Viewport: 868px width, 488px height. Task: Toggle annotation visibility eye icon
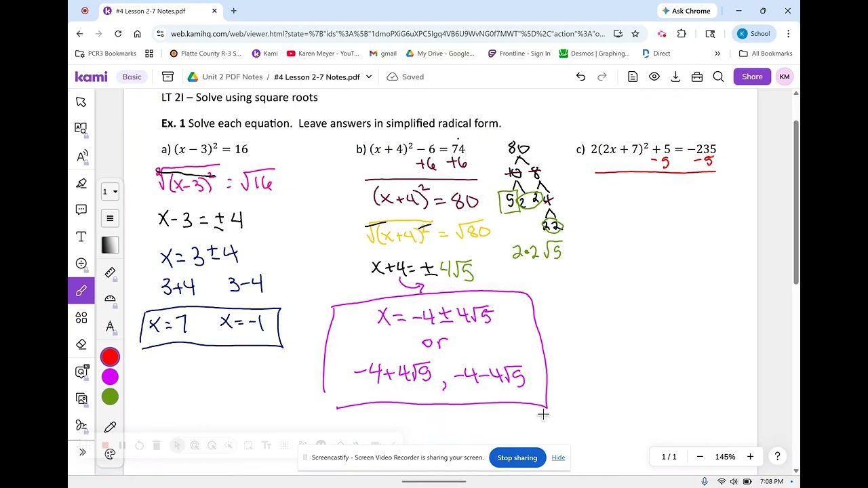pyautogui.click(x=654, y=77)
